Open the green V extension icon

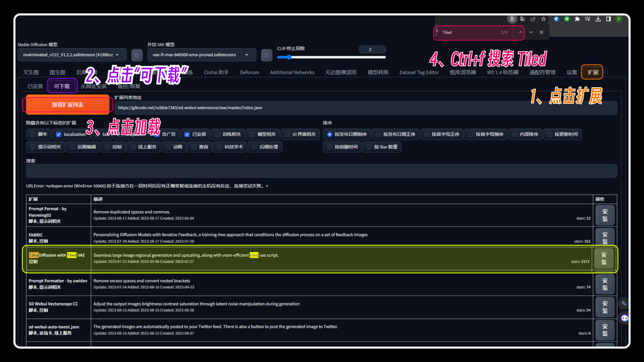pyautogui.click(x=567, y=19)
